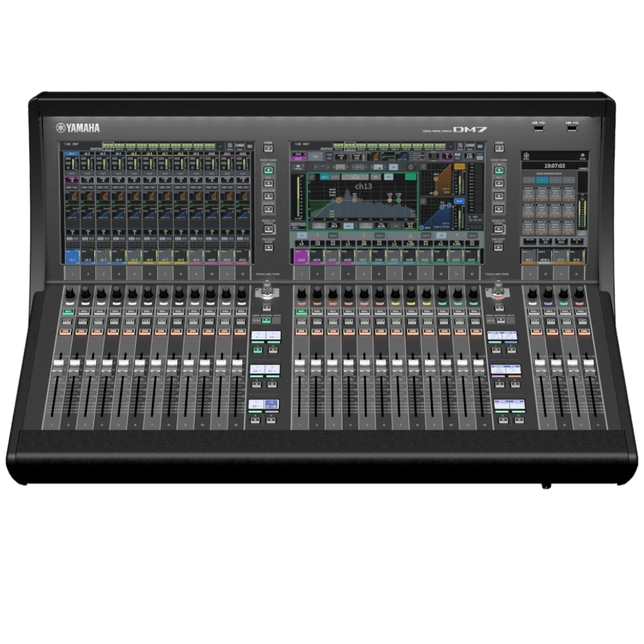Tap the MX 1 tile on utility screen
Image resolution: width=644 pixels, height=644 pixels.
tap(529, 256)
